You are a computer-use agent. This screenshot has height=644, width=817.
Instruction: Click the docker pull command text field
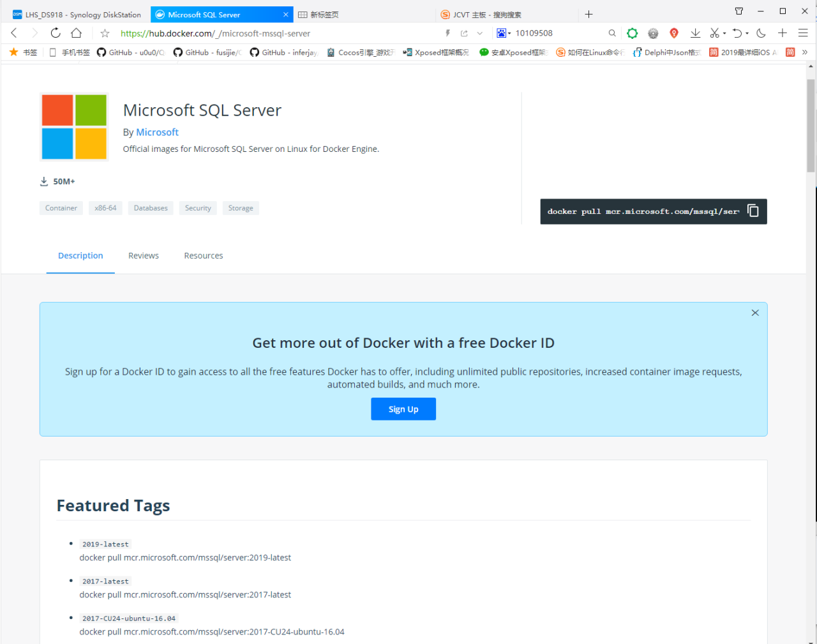pyautogui.click(x=643, y=211)
